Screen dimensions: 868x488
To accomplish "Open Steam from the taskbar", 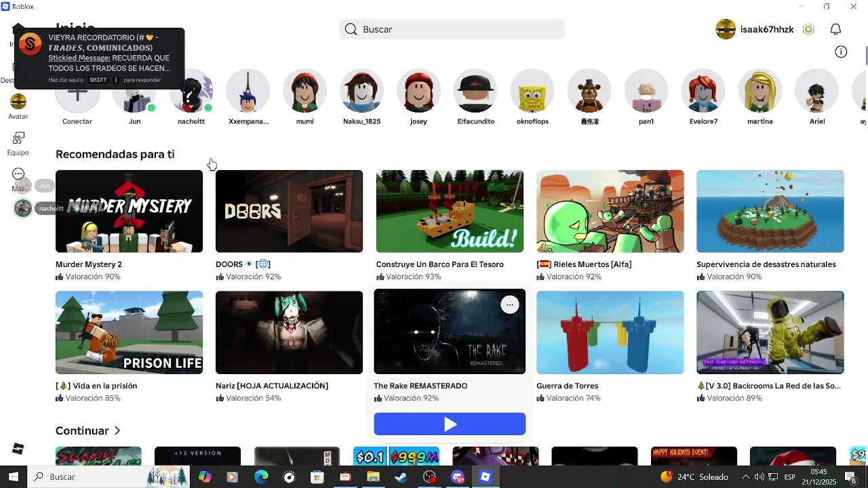I will (400, 477).
